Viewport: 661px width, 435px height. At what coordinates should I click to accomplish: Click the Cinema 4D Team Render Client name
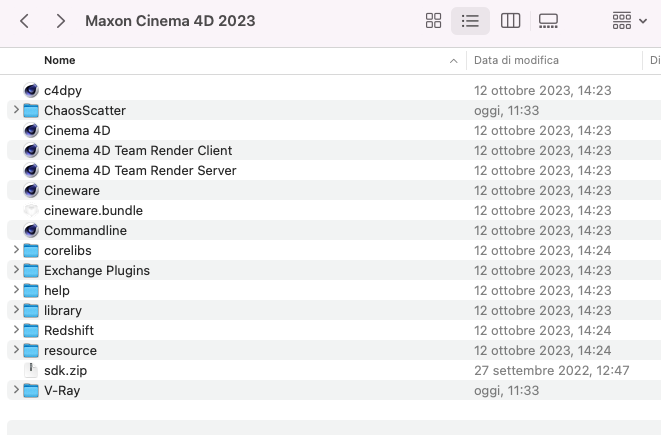click(x=138, y=150)
